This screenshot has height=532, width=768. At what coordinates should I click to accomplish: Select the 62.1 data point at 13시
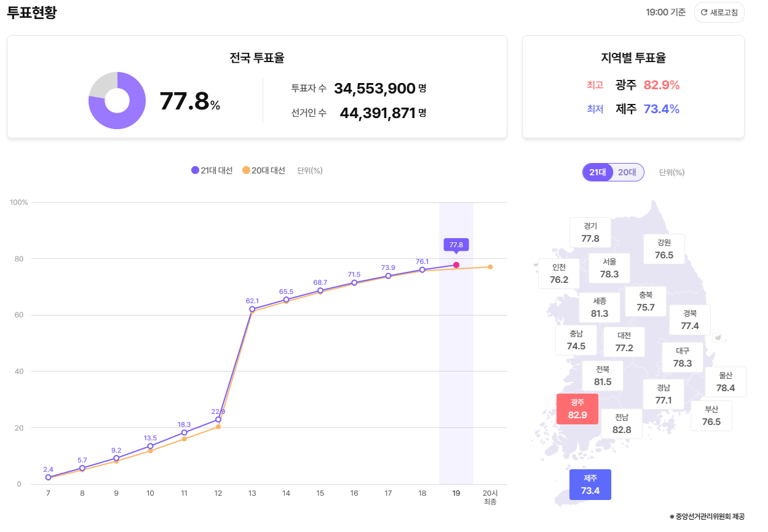coord(252,309)
